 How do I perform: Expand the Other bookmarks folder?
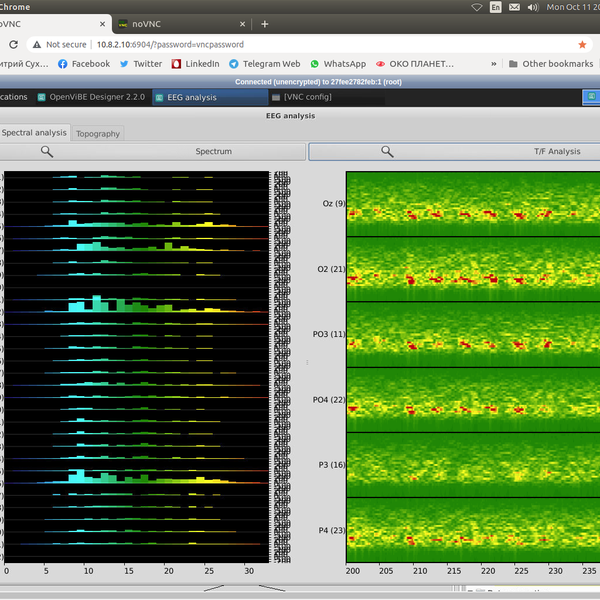coord(550,64)
